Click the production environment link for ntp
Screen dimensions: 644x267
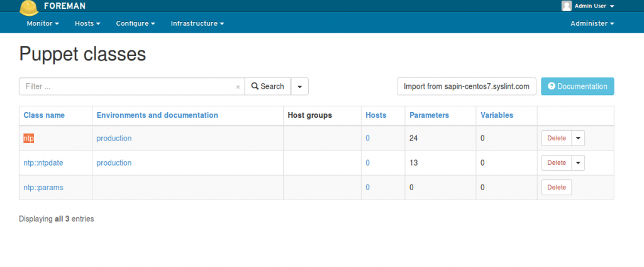(x=114, y=139)
